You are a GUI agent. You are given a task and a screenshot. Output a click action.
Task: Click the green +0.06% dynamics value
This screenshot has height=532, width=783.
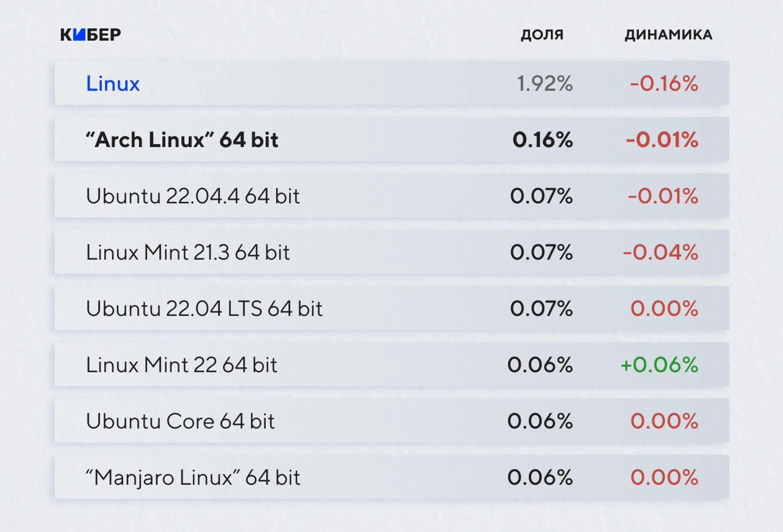(x=659, y=365)
